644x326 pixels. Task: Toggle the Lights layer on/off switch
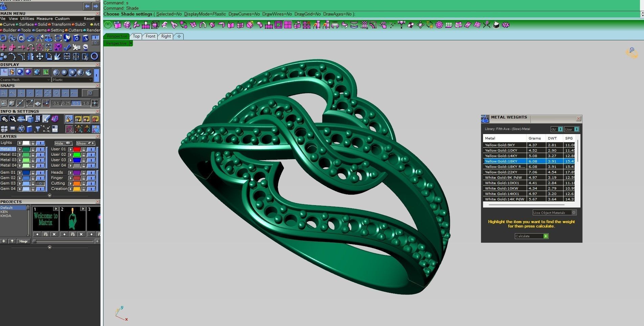[40, 143]
